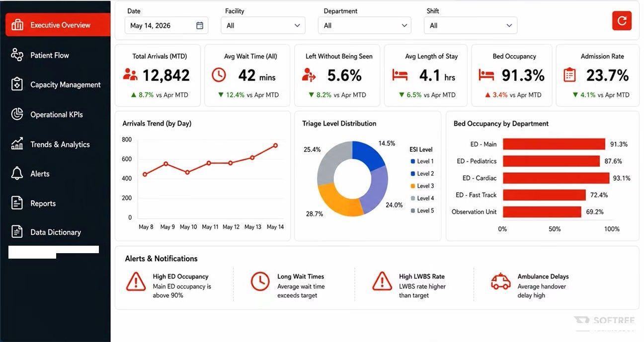Click the Operational KPIs pie icon

point(17,114)
